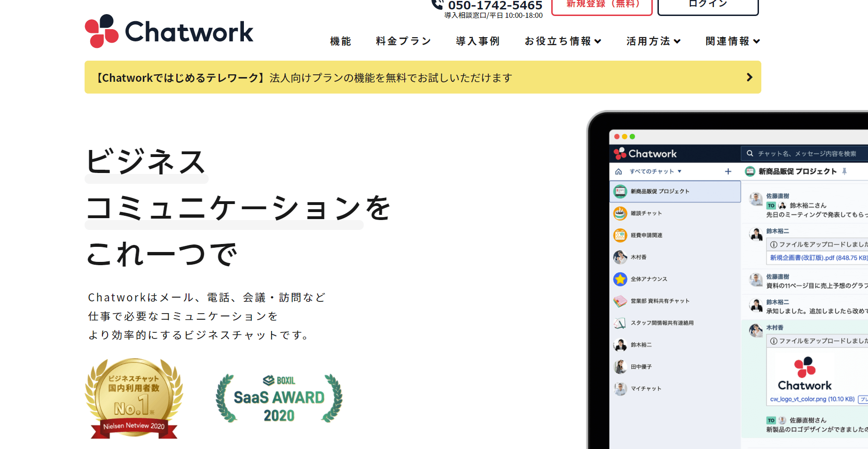Click the magnifier icon in the chat search bar
The height and width of the screenshot is (449, 868).
(750, 153)
